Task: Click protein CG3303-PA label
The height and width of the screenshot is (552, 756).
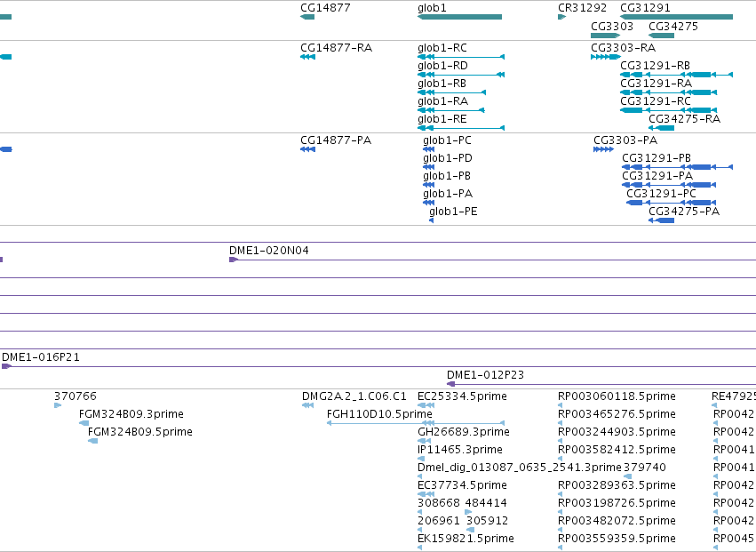Action: pos(625,140)
